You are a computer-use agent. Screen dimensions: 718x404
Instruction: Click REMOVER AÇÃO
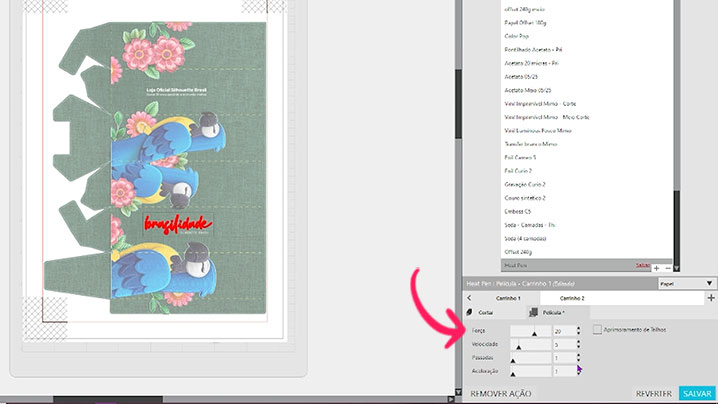coord(501,394)
